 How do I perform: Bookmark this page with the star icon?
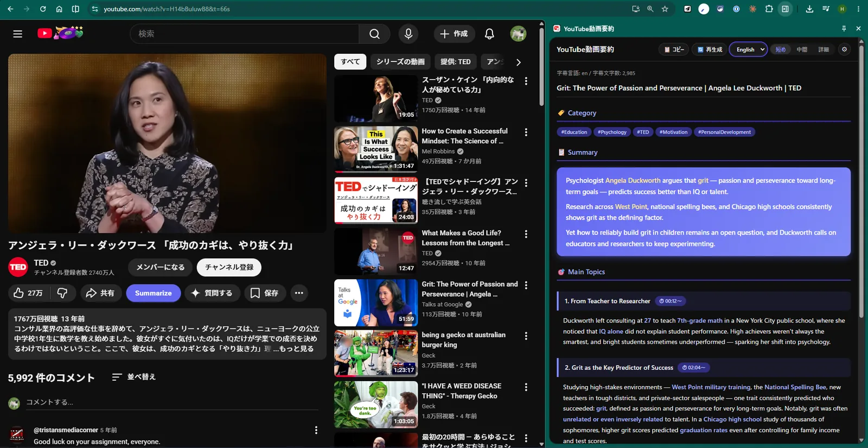(x=665, y=9)
